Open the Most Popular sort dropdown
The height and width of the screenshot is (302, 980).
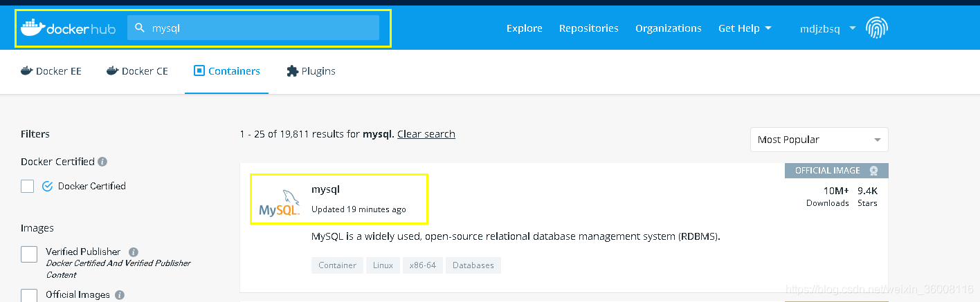coord(819,140)
